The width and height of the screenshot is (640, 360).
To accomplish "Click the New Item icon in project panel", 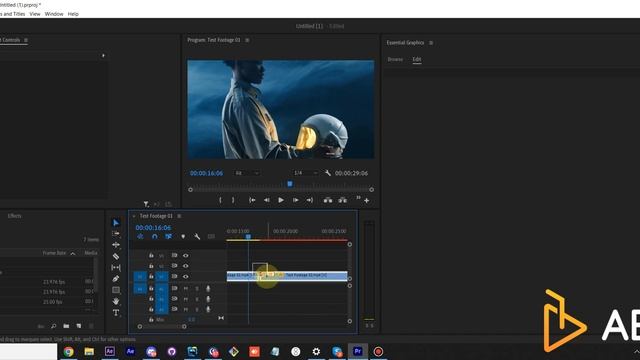I will click(x=79, y=326).
